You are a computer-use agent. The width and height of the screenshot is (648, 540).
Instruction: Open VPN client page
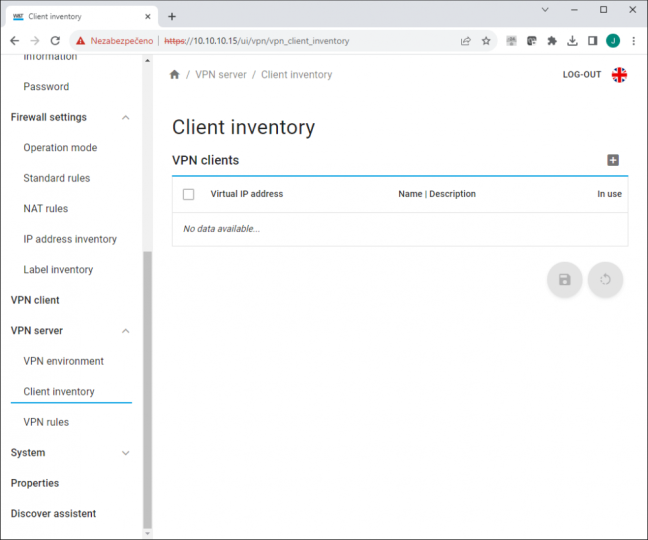point(35,300)
